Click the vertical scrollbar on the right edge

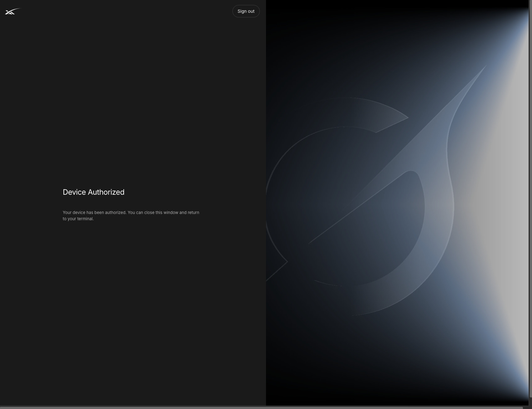(530, 199)
